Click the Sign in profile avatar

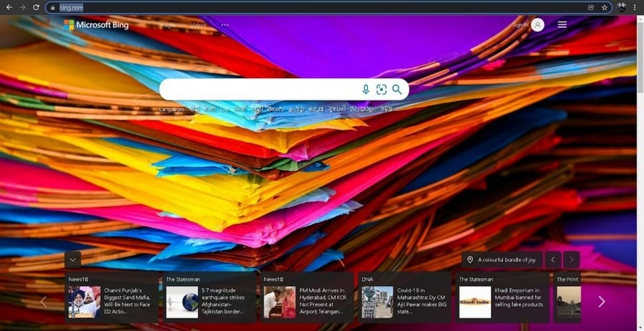click(x=537, y=25)
